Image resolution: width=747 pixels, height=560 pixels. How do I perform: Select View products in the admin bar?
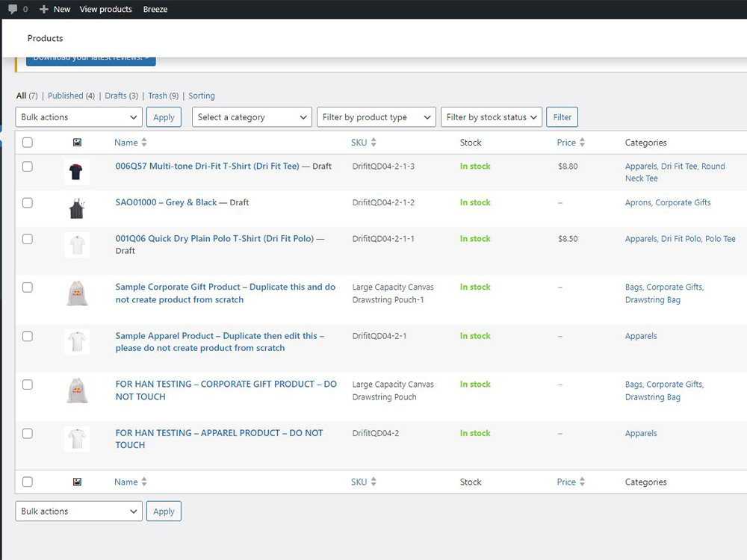tap(105, 9)
